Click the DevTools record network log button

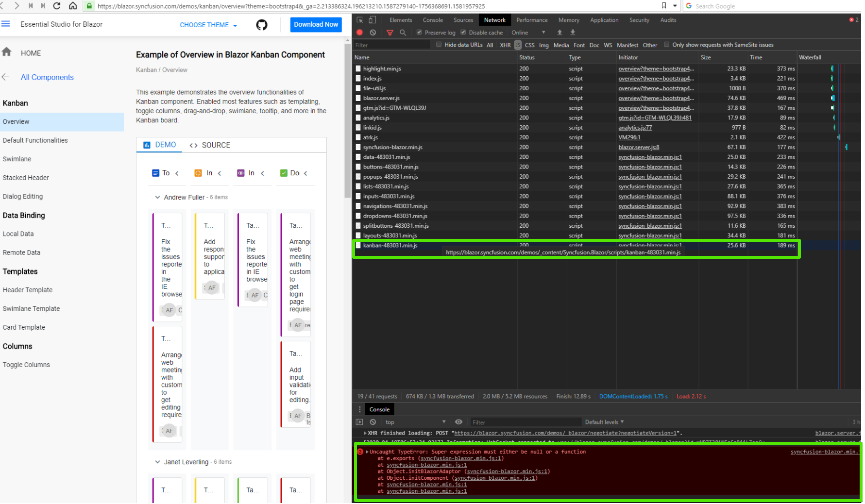[360, 33]
